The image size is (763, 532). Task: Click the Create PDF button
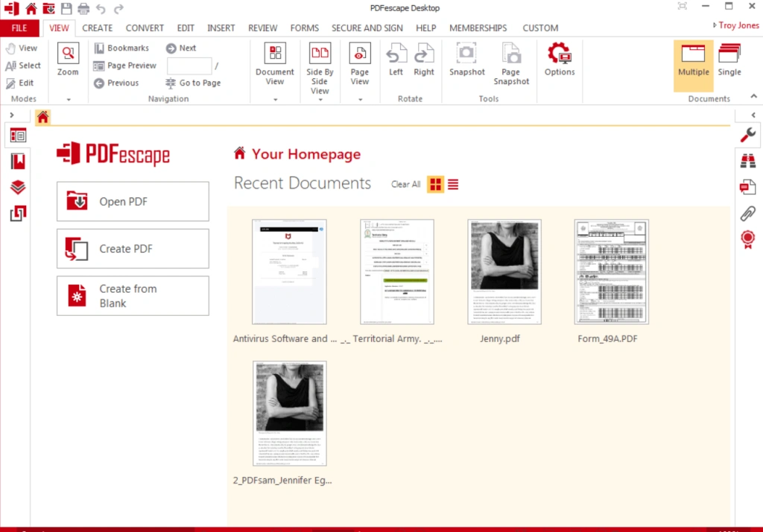(133, 249)
